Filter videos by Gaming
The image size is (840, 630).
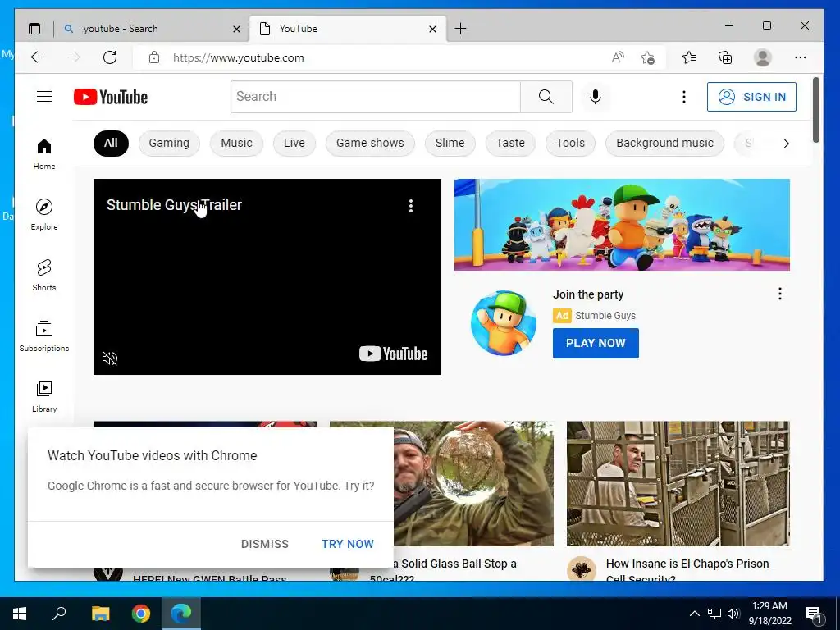(169, 143)
